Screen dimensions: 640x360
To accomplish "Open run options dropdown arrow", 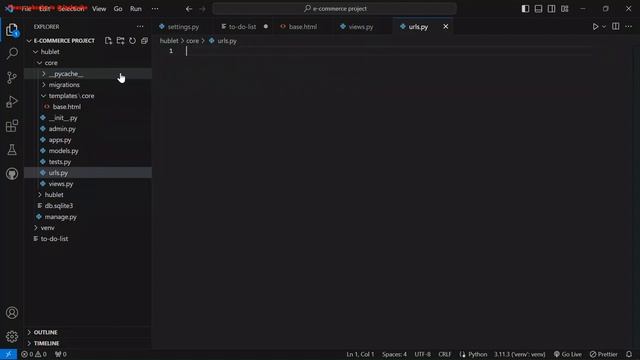I will pos(604,27).
